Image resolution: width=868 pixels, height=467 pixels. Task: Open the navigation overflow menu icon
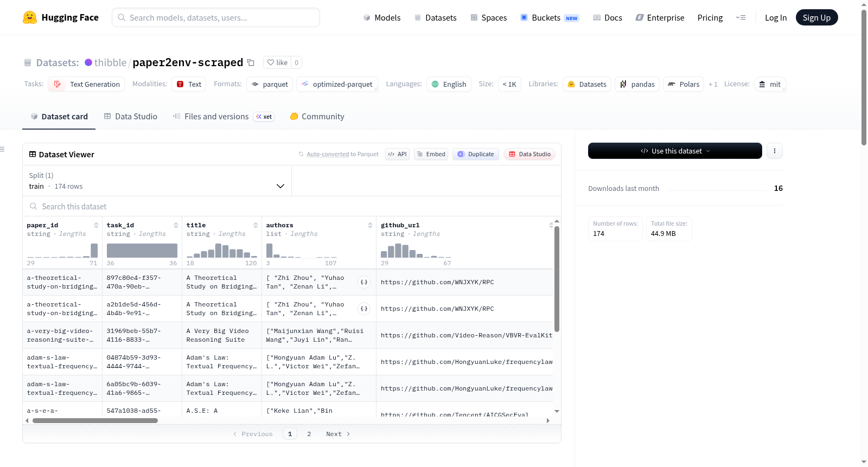[741, 17]
